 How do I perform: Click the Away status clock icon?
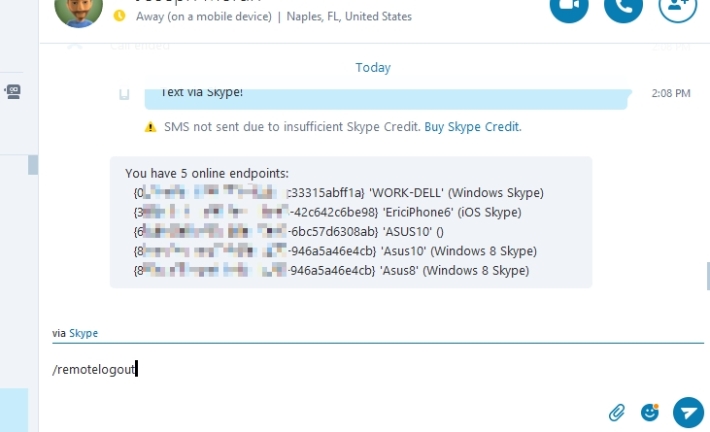tap(120, 16)
